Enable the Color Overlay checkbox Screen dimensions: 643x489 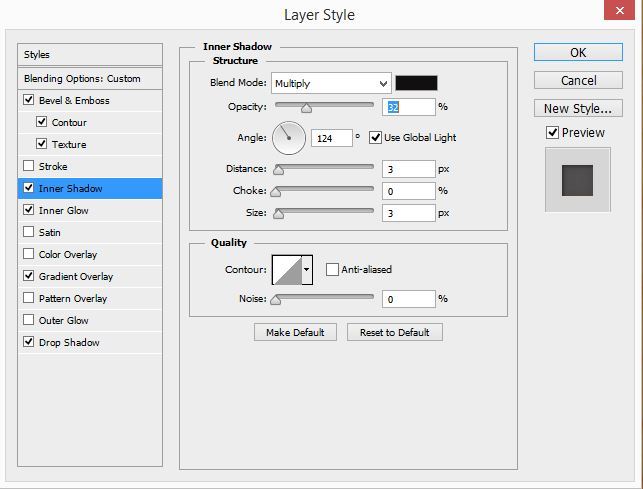(28, 254)
